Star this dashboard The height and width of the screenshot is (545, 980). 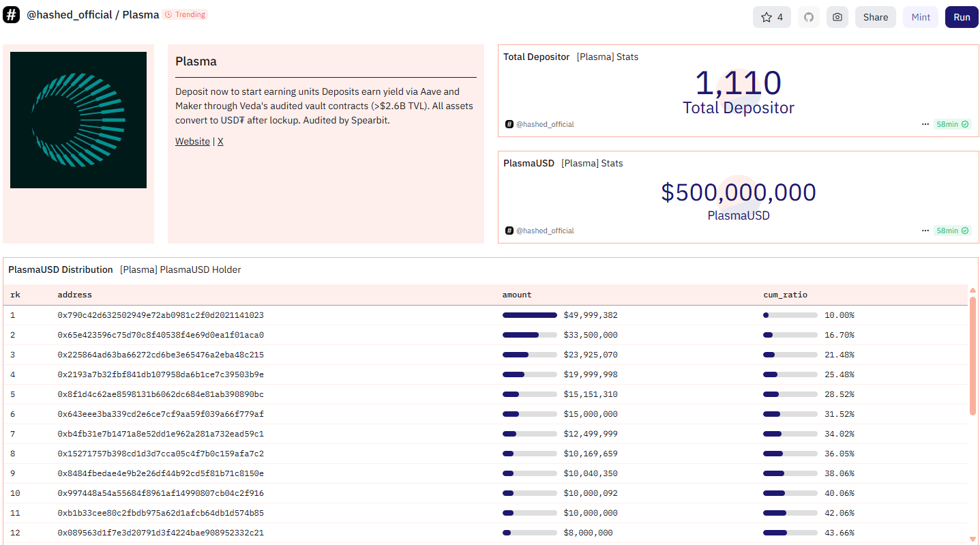pyautogui.click(x=771, y=17)
